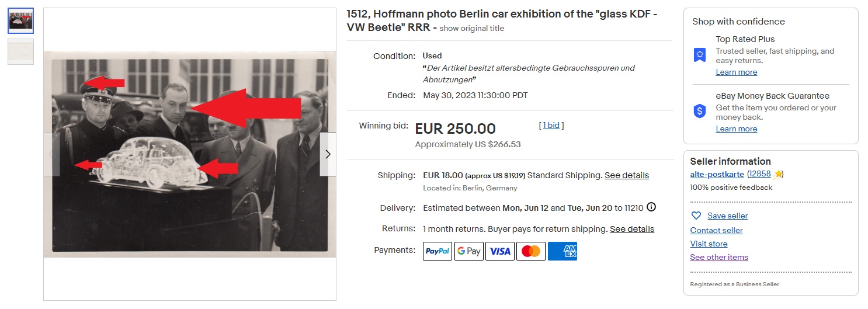Click the Save seller heart icon

pos(696,216)
